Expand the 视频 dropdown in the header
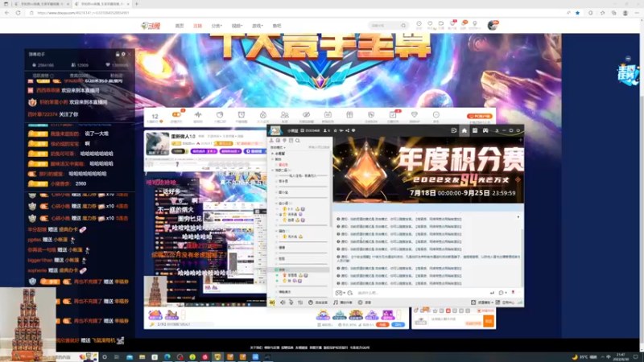Screen dimensions: 644x362 tap(237, 26)
